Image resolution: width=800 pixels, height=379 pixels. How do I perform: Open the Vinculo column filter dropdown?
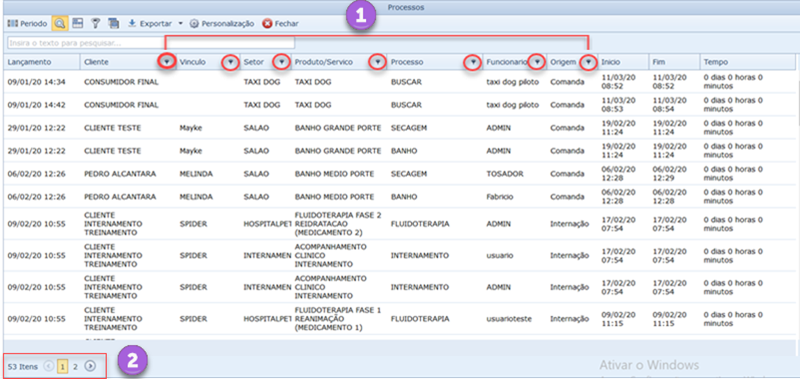click(231, 62)
